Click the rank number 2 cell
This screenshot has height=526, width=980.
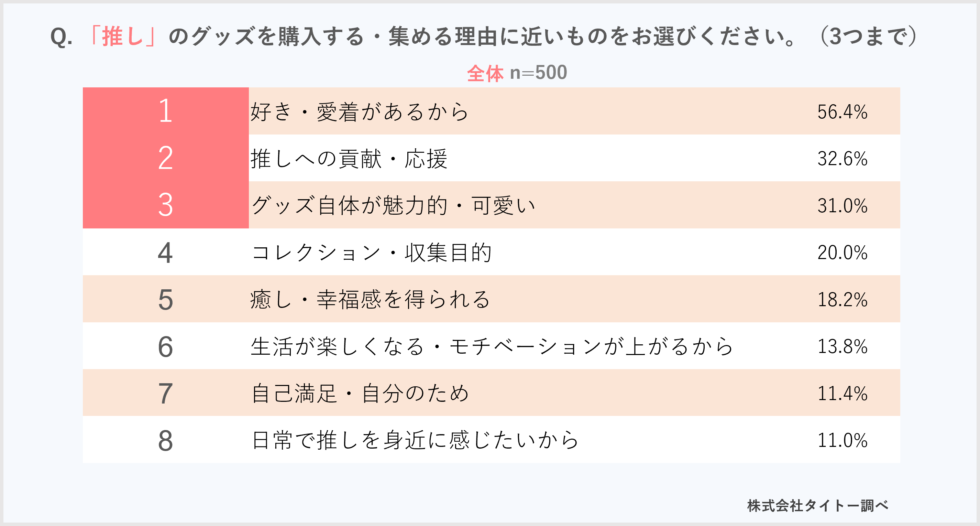(165, 158)
